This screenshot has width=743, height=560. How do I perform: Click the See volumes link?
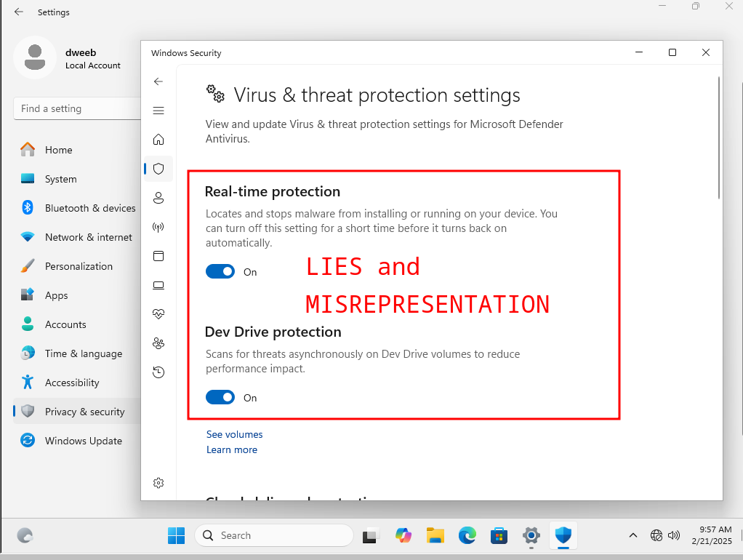point(234,434)
